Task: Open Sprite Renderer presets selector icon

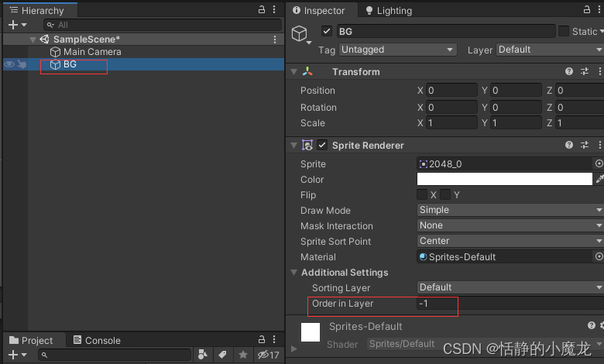Action: pos(585,145)
